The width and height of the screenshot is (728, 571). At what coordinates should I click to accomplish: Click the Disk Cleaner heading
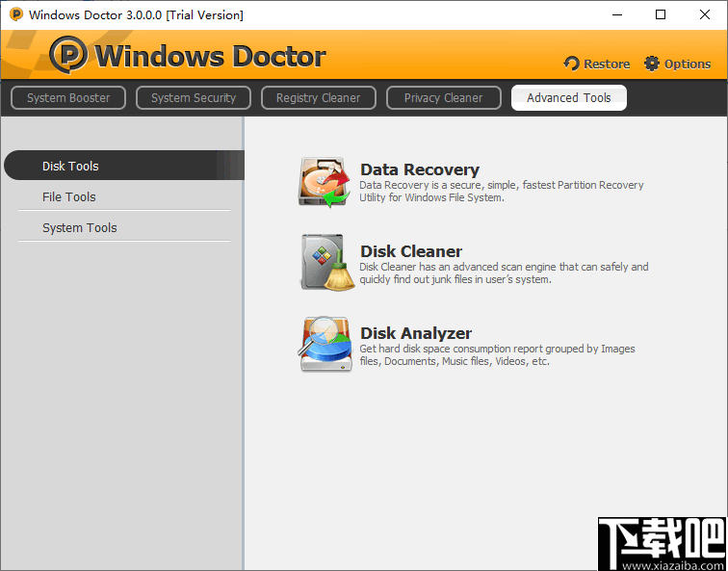(411, 251)
